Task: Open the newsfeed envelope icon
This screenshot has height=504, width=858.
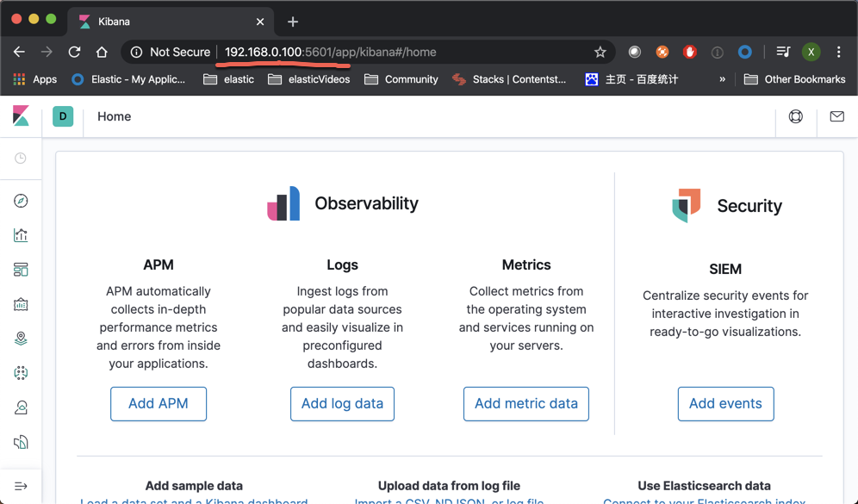Action: 836,115
